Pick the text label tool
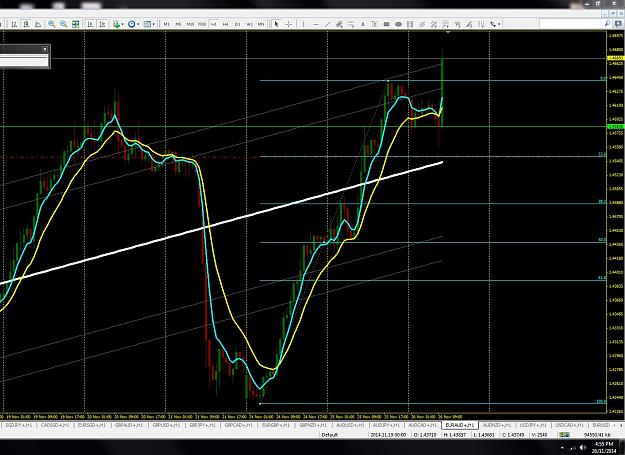The image size is (625, 455). [x=374, y=24]
